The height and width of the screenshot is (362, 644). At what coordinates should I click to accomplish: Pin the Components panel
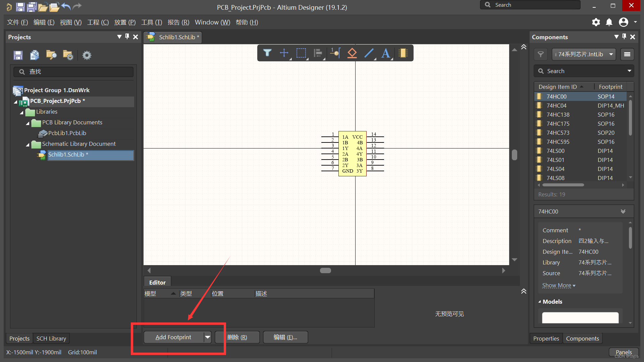pyautogui.click(x=624, y=37)
